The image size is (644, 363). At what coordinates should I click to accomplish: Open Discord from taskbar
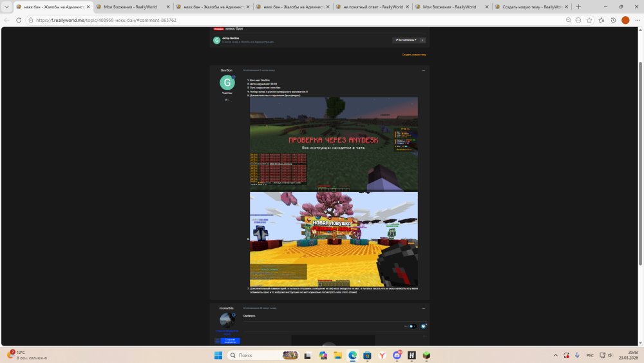(x=397, y=355)
